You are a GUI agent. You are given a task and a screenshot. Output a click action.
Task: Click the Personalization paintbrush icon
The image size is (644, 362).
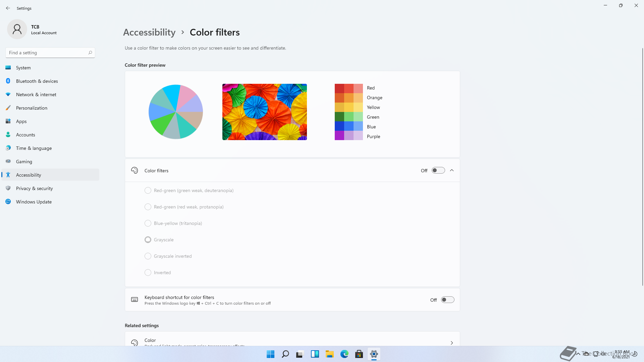[8, 108]
